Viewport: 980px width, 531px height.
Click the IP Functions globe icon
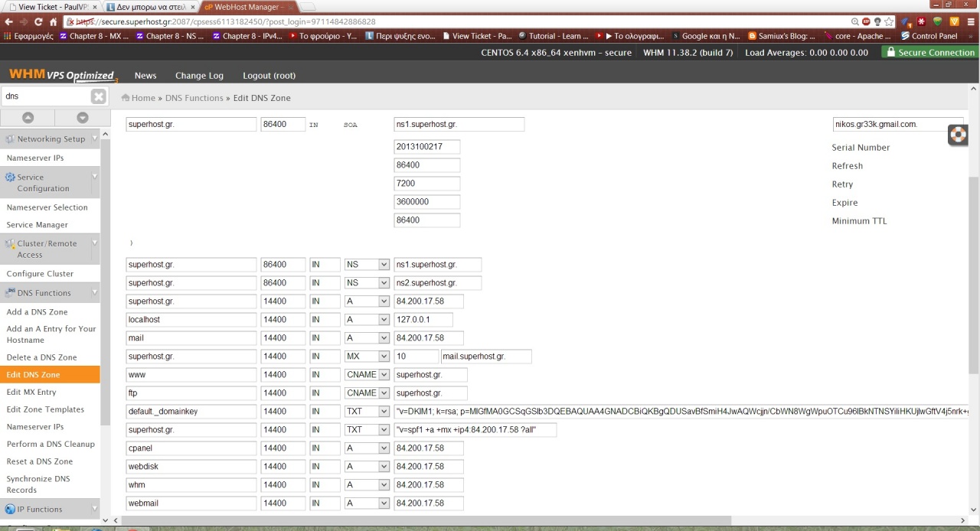(x=10, y=509)
